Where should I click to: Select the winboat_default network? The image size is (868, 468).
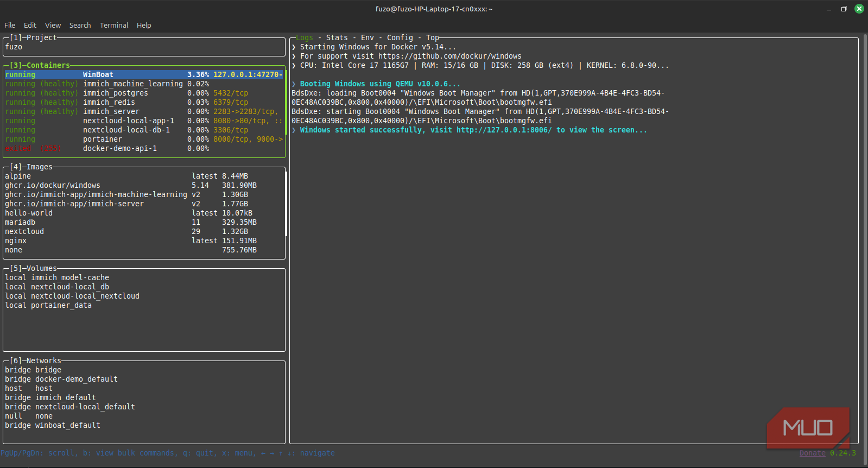[67, 426]
